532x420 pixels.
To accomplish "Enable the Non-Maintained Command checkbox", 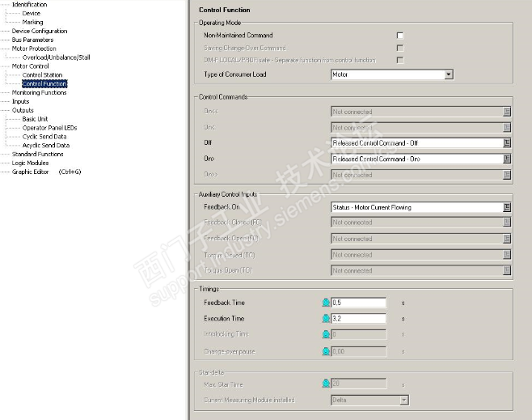I will coord(399,36).
